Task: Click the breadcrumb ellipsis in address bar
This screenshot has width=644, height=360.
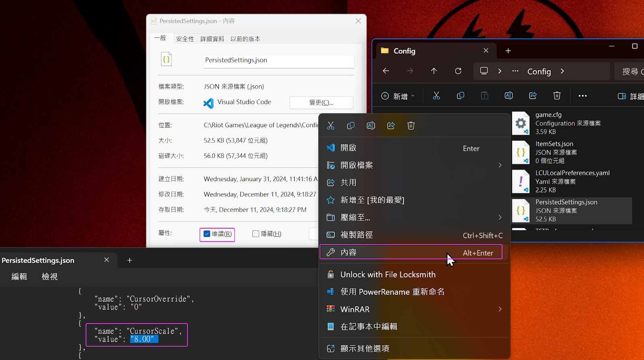Action: point(515,71)
